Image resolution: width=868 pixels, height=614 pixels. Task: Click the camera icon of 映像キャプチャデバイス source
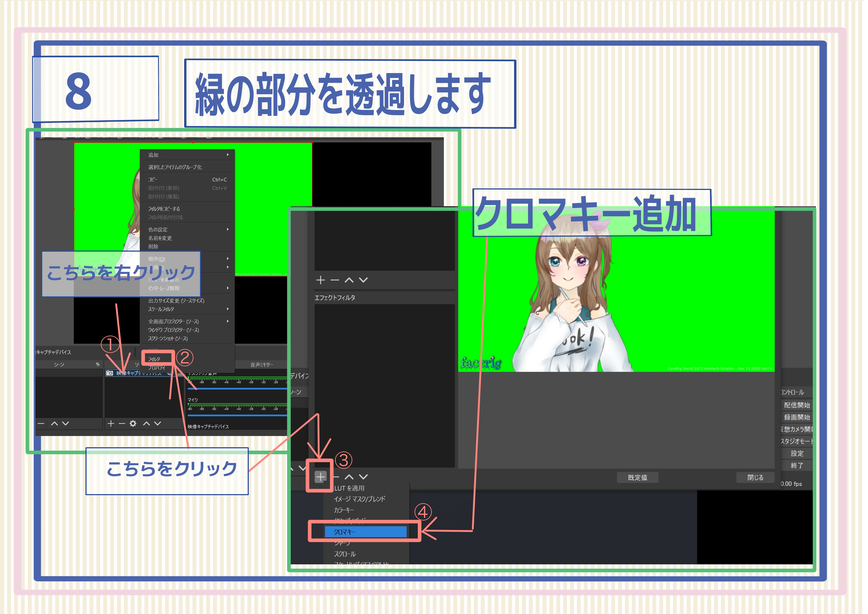click(x=110, y=373)
